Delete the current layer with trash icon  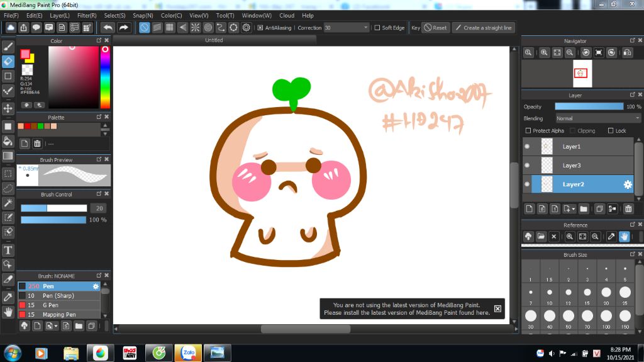(x=628, y=209)
